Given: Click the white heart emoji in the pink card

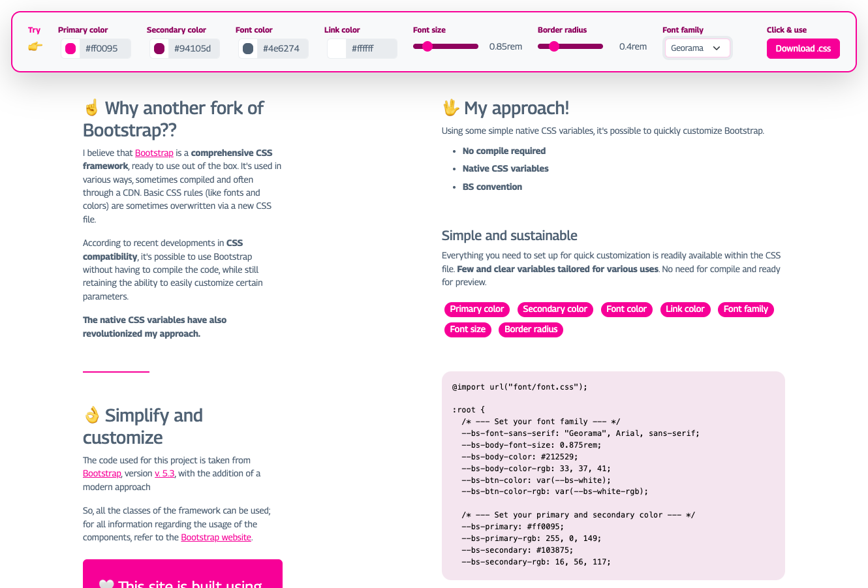Looking at the screenshot, I should point(106,585).
